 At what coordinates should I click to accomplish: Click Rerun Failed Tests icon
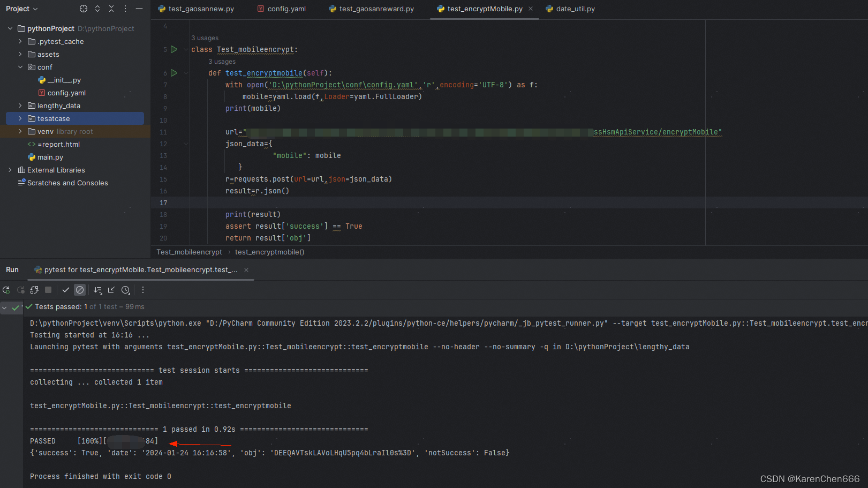20,290
